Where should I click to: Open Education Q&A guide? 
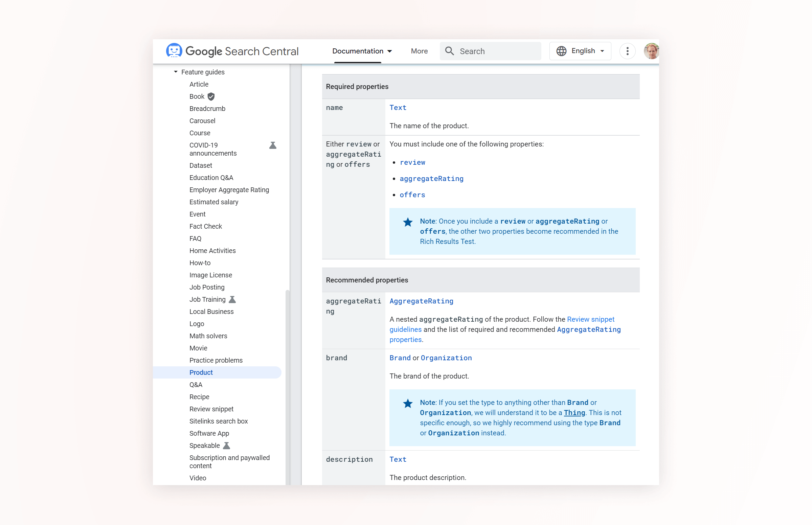(x=211, y=178)
